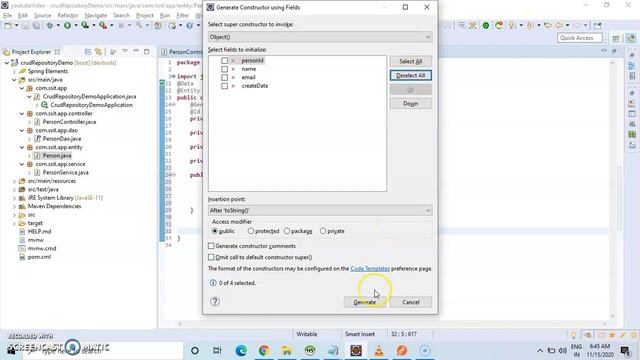This screenshot has height=360, width=640.
Task: Select PersonDao.java in Project Explorer
Action: pyautogui.click(x=62, y=139)
